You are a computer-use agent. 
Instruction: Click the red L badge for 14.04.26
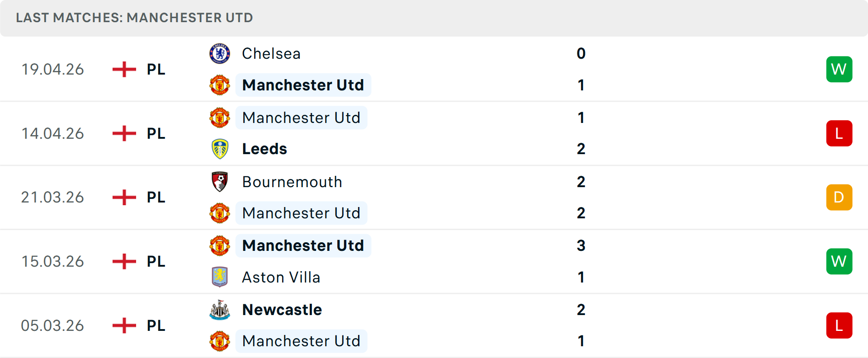coord(839,133)
